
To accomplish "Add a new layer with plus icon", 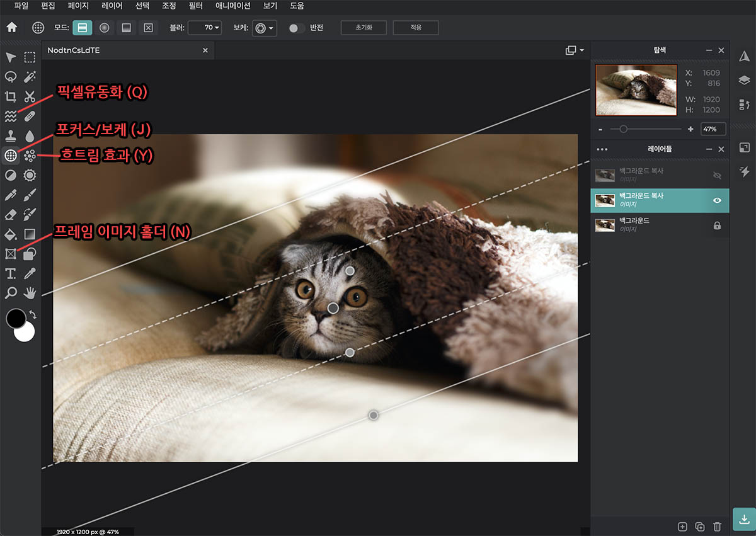I will coord(682,526).
